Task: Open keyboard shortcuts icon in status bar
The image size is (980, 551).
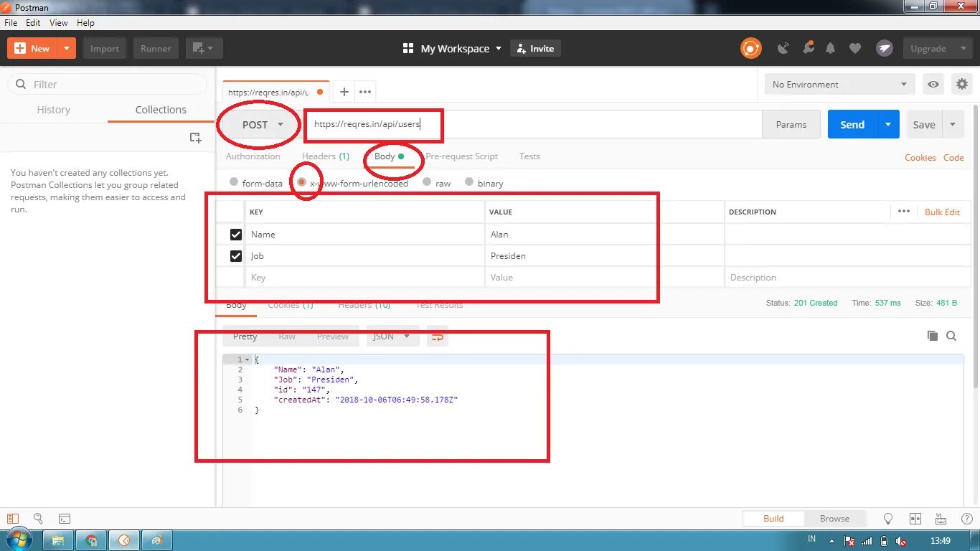Action: 941,519
